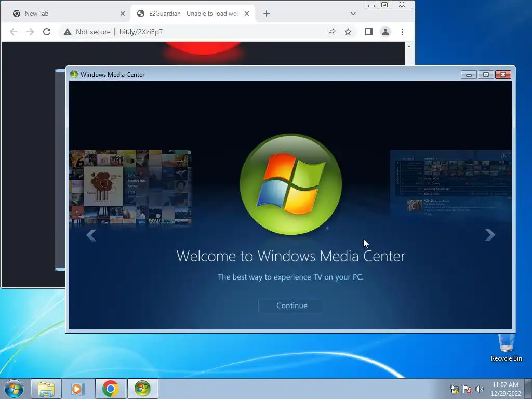Open Chrome side panel

pos(369,32)
